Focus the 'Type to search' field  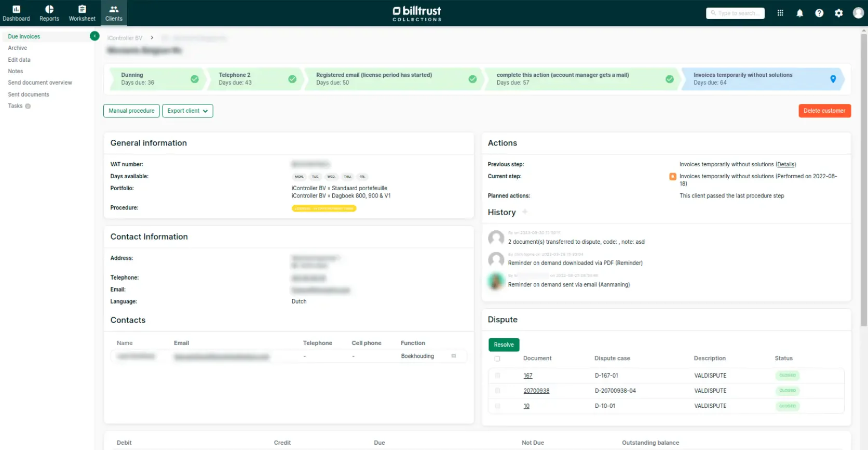(735, 13)
